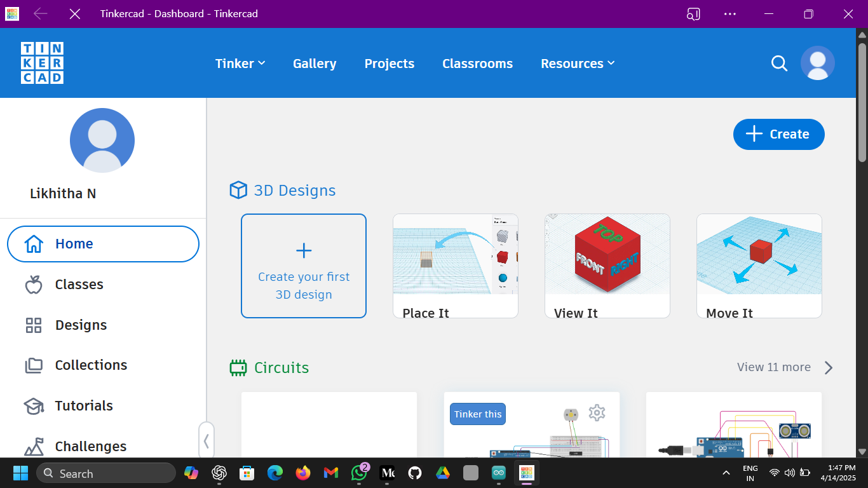The image size is (868, 488).
Task: Click the ENG IN language indicator
Action: 750,473
